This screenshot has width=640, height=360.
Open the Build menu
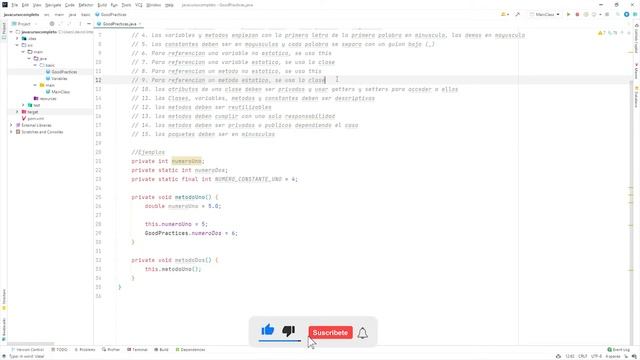[102, 5]
